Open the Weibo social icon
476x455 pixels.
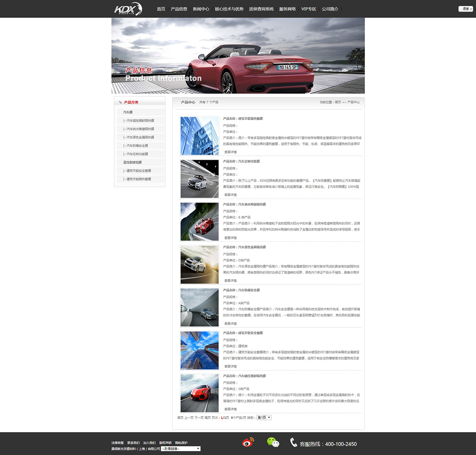pos(248,442)
